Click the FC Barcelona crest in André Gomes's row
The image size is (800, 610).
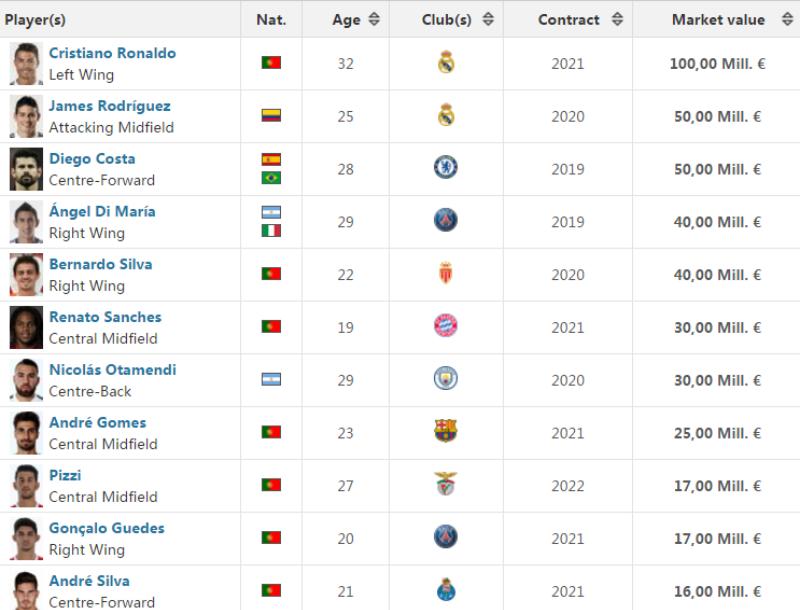pyautogui.click(x=446, y=432)
